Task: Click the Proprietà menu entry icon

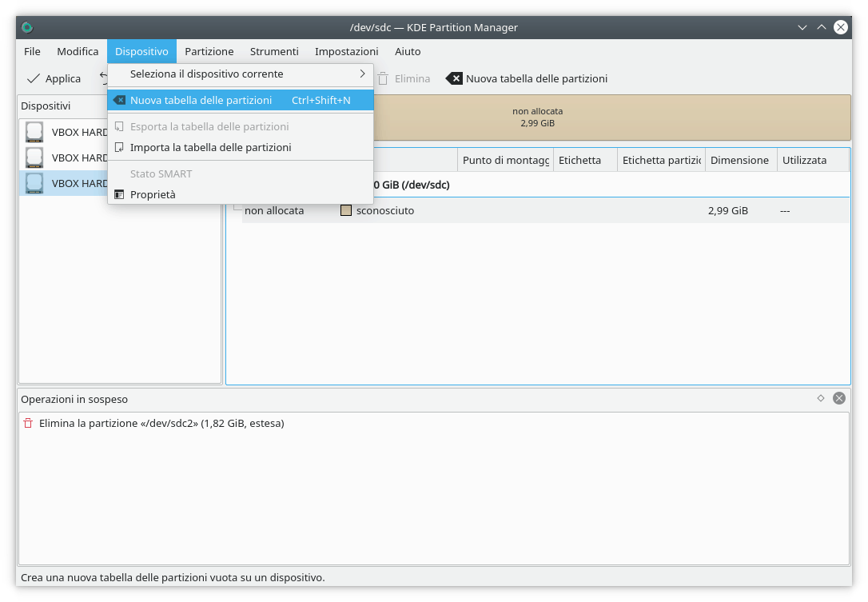Action: point(119,194)
